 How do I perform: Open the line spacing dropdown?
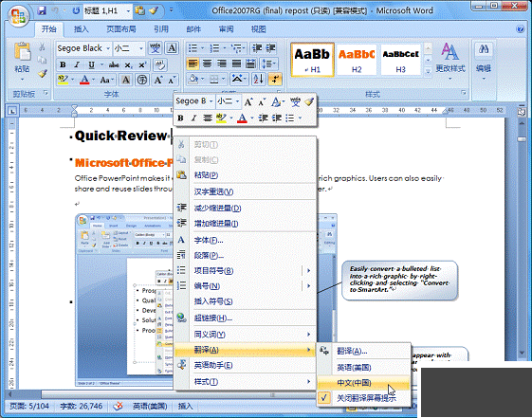[x=268, y=64]
